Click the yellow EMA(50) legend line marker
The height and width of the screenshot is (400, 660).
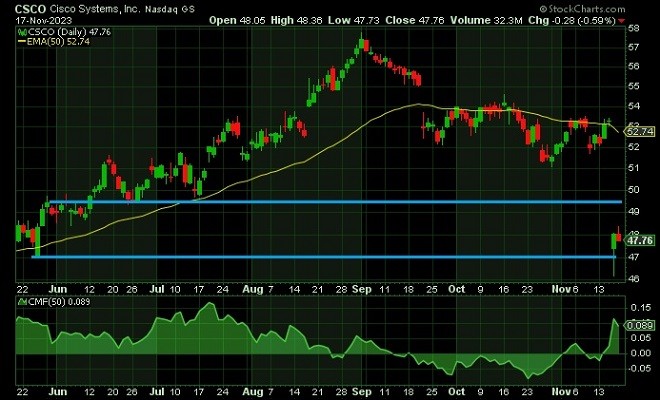[x=22, y=42]
